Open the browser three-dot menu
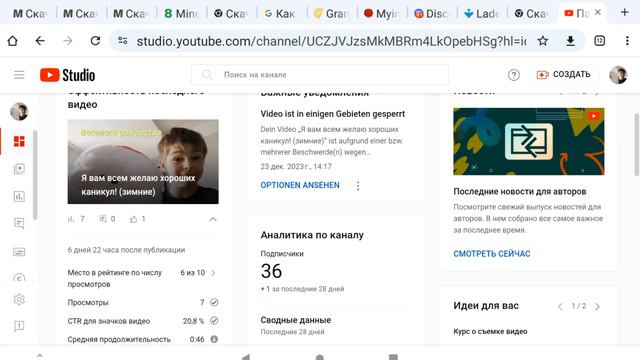The image size is (640, 360). click(x=627, y=41)
